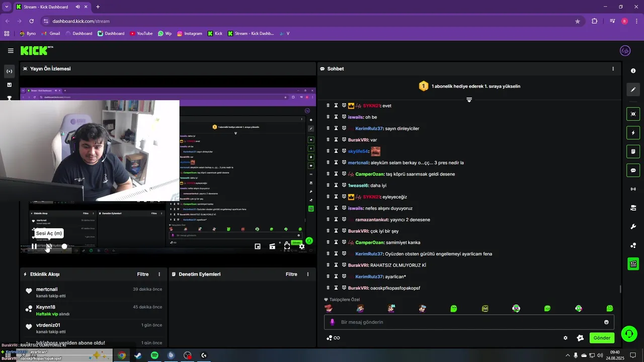The width and height of the screenshot is (644, 362).
Task: Click the Kick logo
Action: (36, 50)
